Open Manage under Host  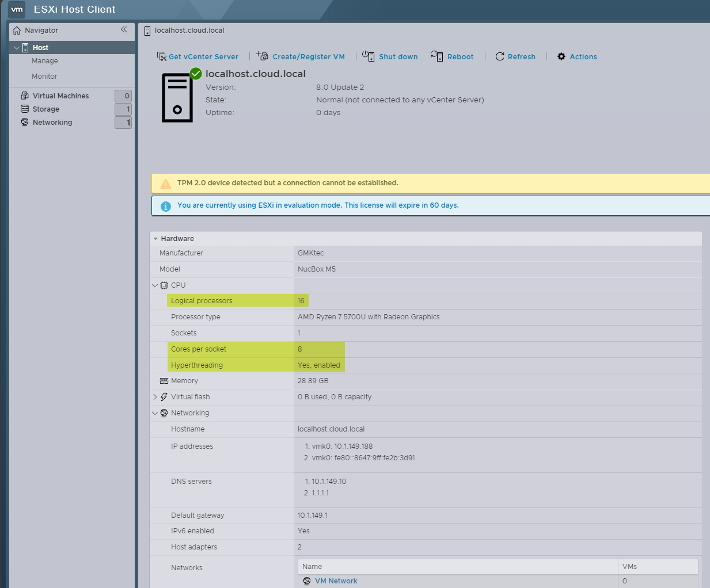point(45,61)
